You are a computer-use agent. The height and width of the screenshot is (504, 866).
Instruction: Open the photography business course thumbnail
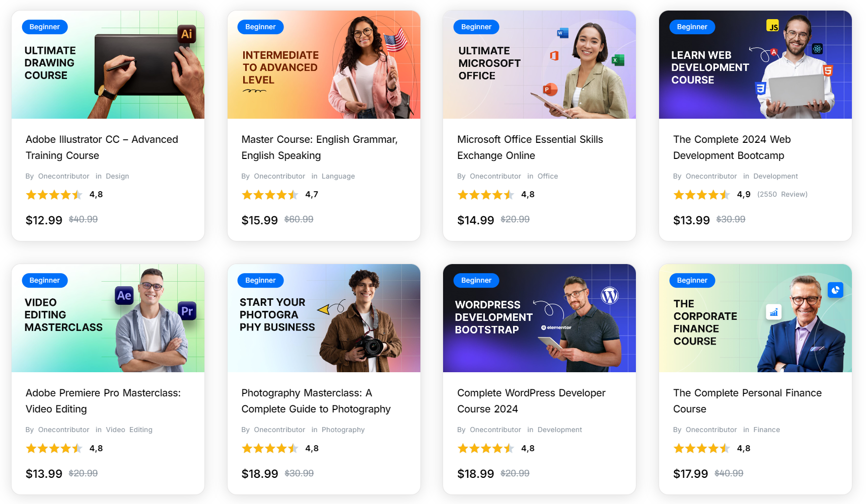click(x=324, y=318)
